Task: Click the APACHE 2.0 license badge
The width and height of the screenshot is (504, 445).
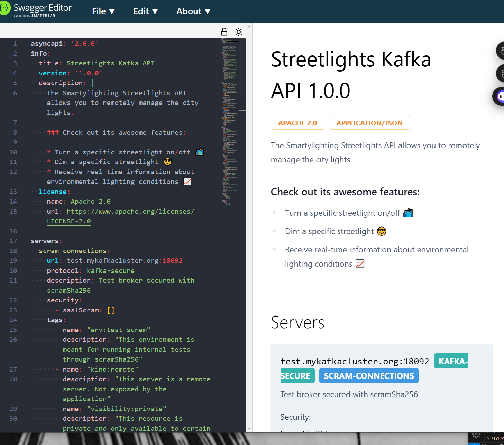Action: tap(297, 123)
